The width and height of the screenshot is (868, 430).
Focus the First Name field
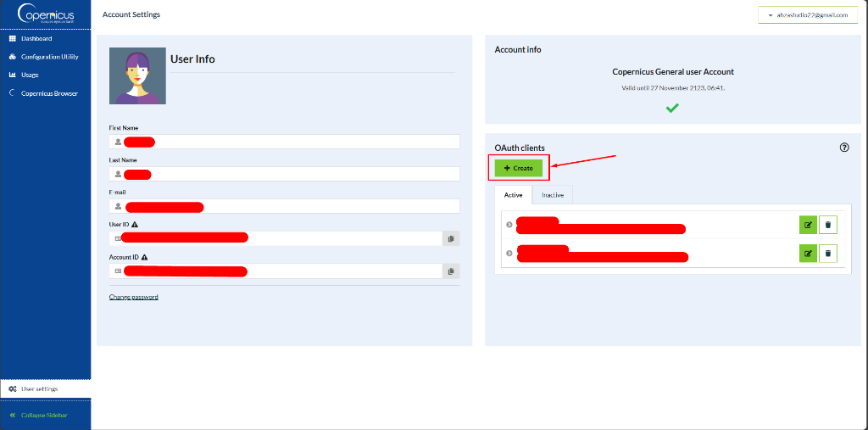285,142
